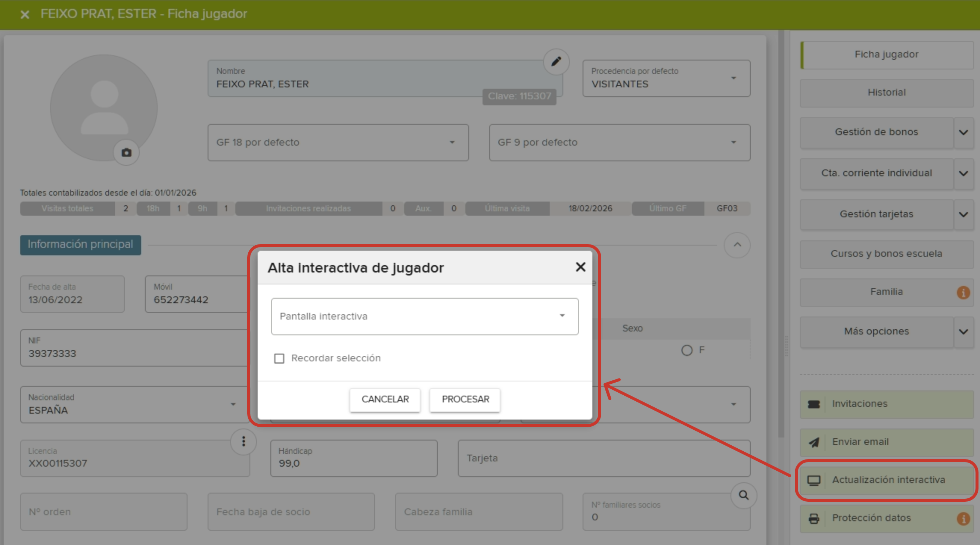Viewport: 980px width, 545px height.
Task: Click the Información principal section label
Action: pyautogui.click(x=80, y=245)
